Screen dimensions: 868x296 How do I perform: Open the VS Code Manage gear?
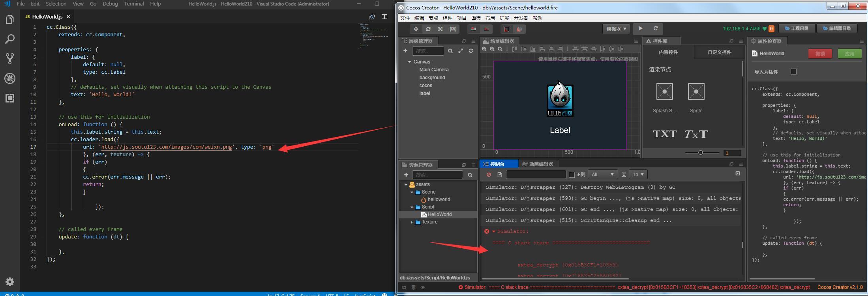click(10, 281)
